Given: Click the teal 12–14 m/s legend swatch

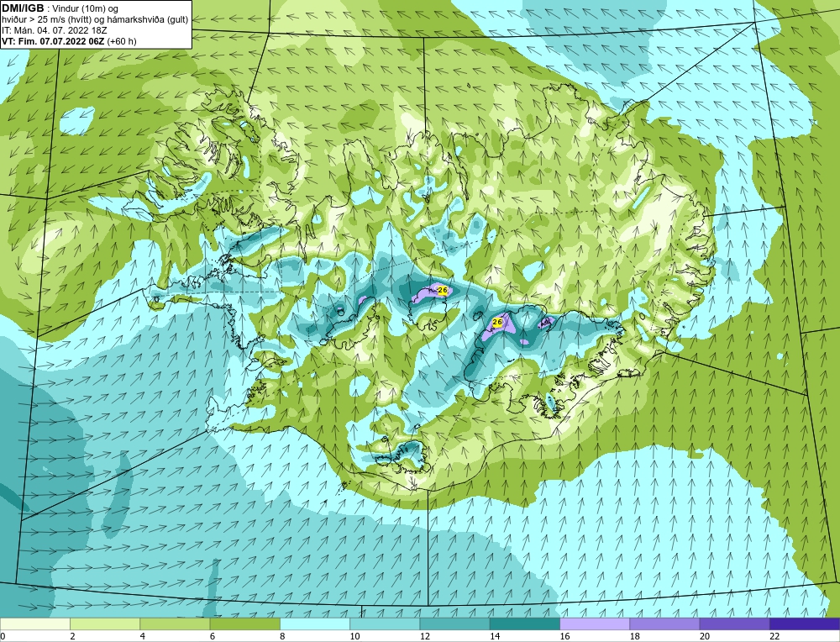Looking at the screenshot, I should (454, 624).
